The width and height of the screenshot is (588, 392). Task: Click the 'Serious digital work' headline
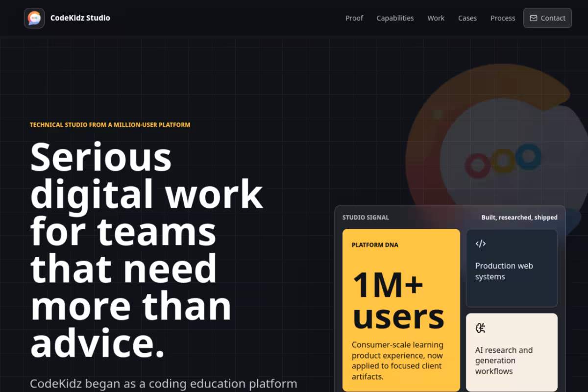click(x=147, y=250)
